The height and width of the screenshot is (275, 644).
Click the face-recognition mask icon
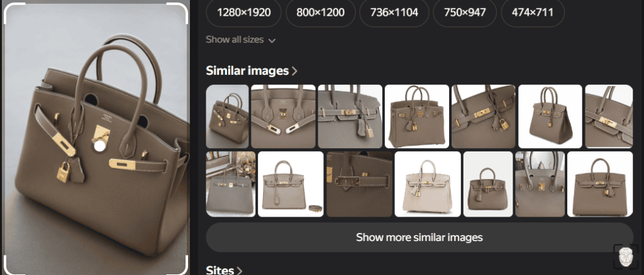626,257
